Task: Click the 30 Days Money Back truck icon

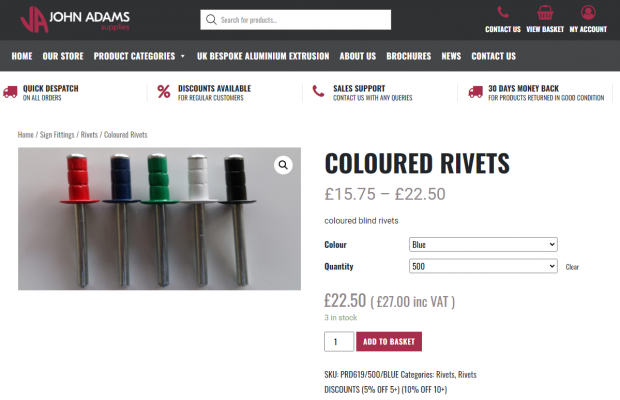Action: (475, 92)
